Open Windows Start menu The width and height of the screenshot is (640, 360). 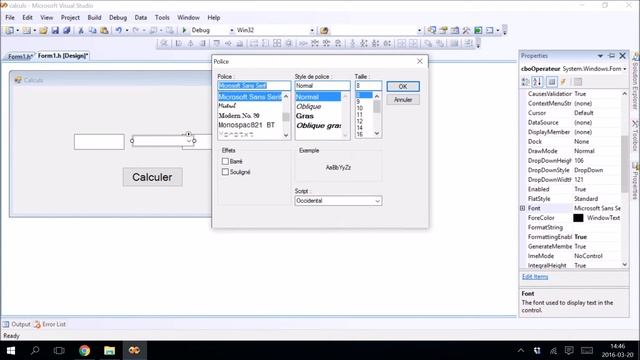(x=11, y=350)
